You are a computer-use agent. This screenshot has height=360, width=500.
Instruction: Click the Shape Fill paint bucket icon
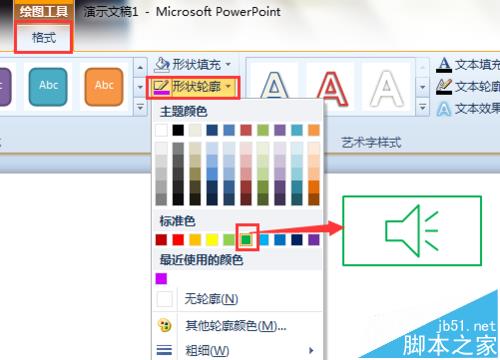coord(162,64)
